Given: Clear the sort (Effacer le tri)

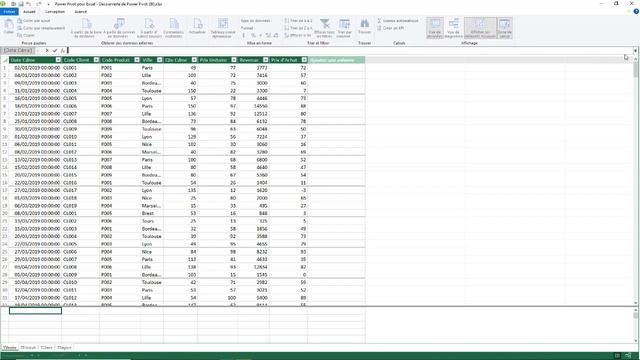Looking at the screenshot, I should (298, 36).
